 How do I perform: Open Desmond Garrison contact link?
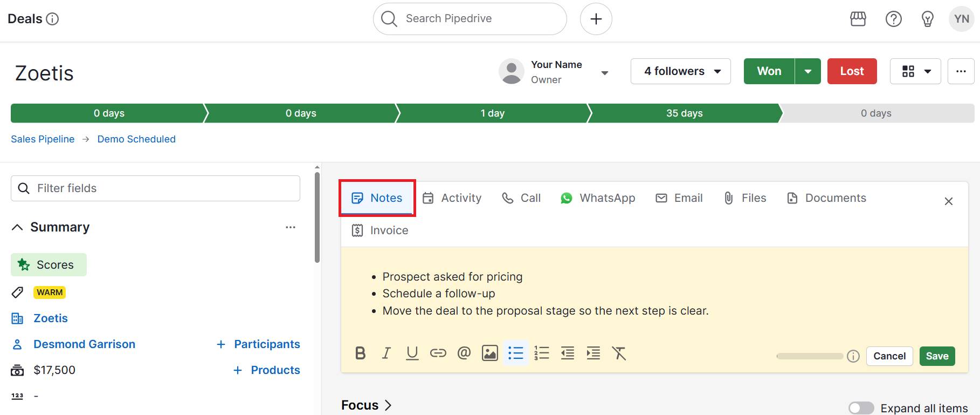pos(84,344)
